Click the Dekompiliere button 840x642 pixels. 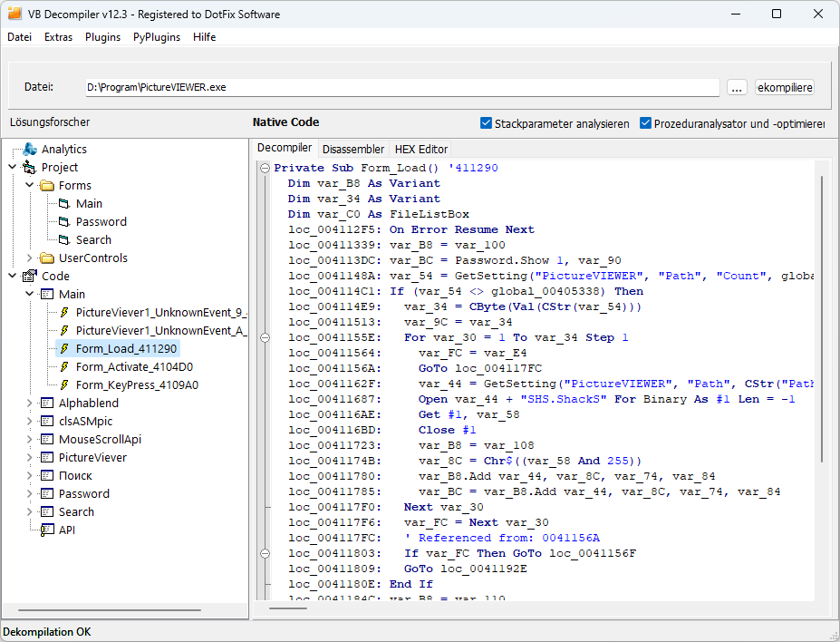click(x=785, y=87)
